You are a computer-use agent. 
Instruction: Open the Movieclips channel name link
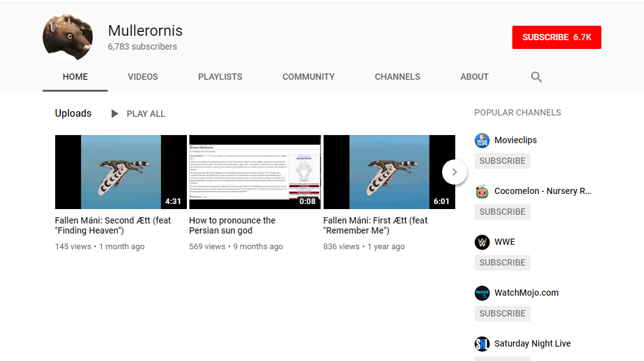click(515, 140)
